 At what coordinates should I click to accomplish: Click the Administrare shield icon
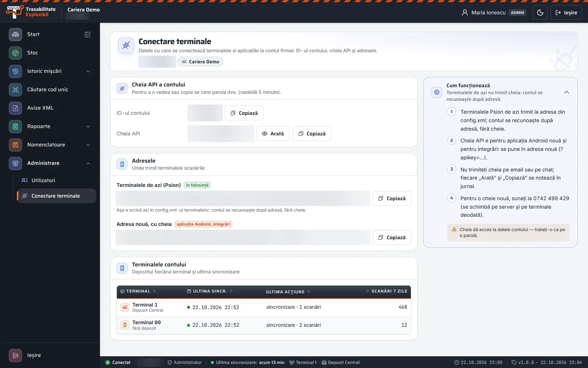[x=15, y=163]
